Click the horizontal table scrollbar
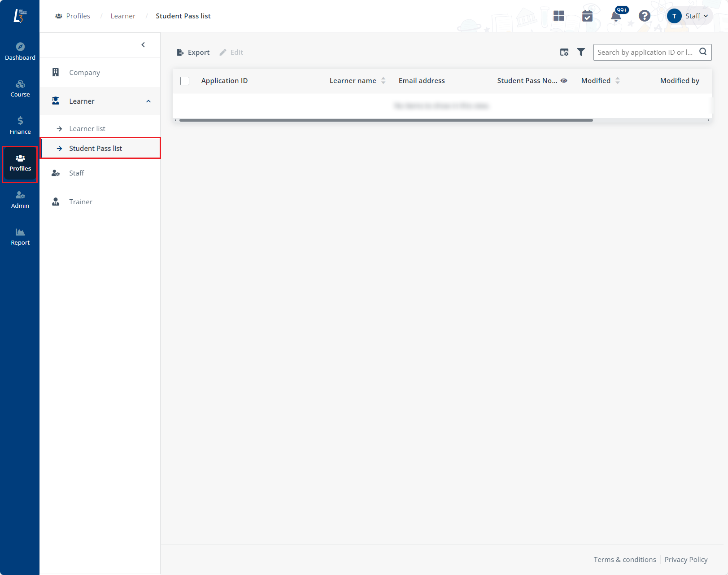728x575 pixels. click(386, 120)
